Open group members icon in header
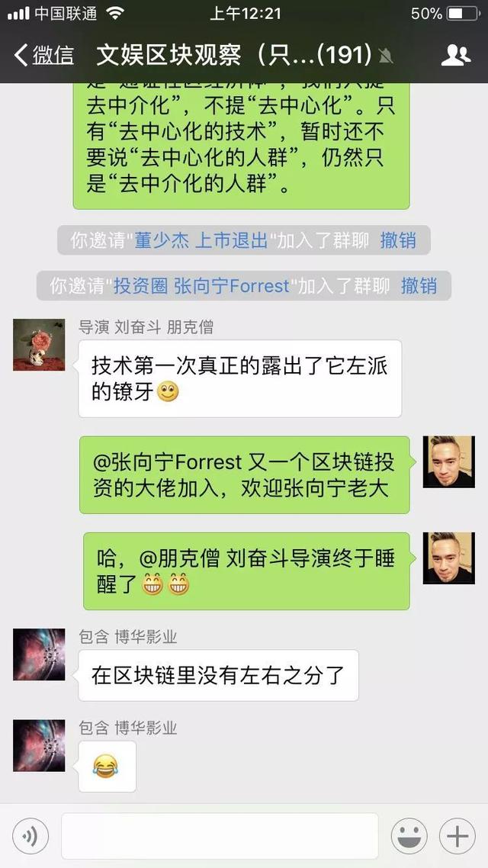Viewport: 488px width, 868px height. coord(456,55)
